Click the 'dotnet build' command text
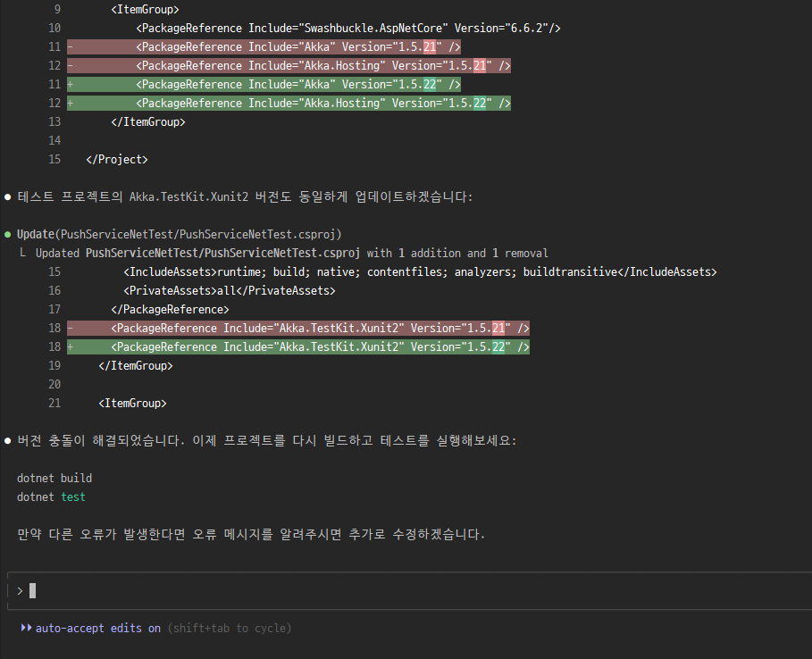Image resolution: width=812 pixels, height=659 pixels. (x=54, y=478)
